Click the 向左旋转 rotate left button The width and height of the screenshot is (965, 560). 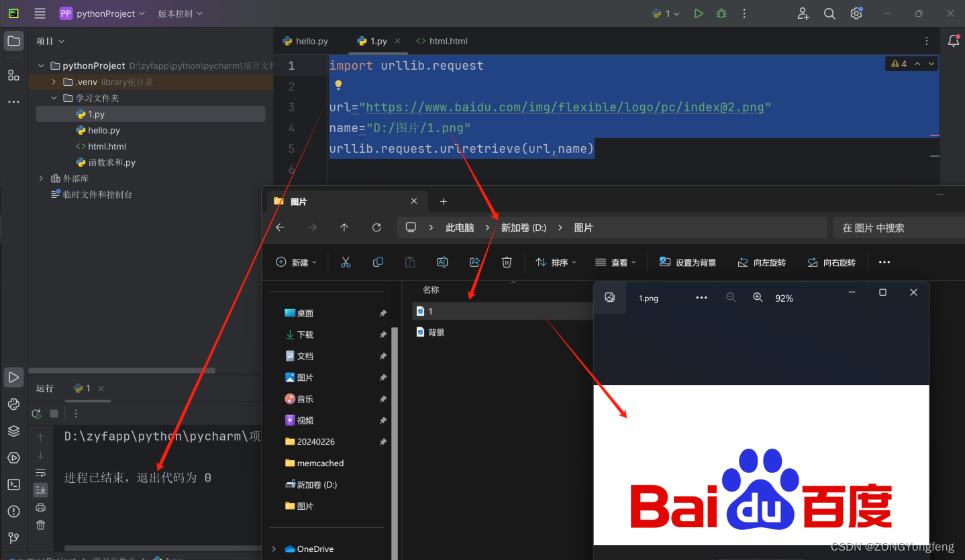(x=762, y=262)
